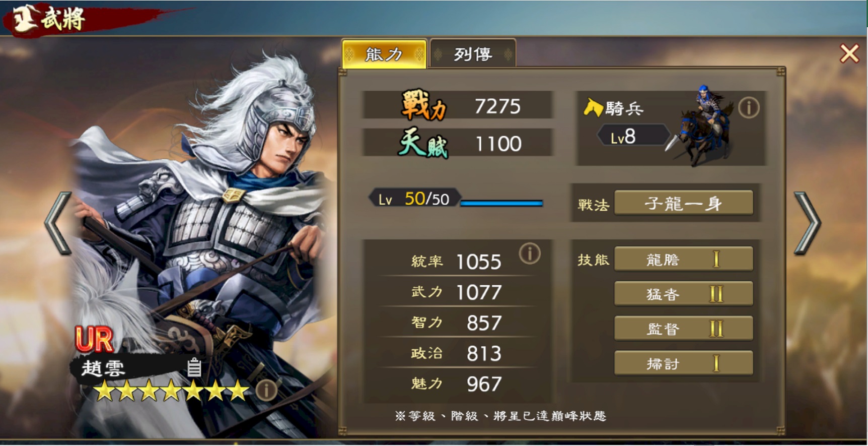Open the stats info icon beside 統率

(x=530, y=253)
